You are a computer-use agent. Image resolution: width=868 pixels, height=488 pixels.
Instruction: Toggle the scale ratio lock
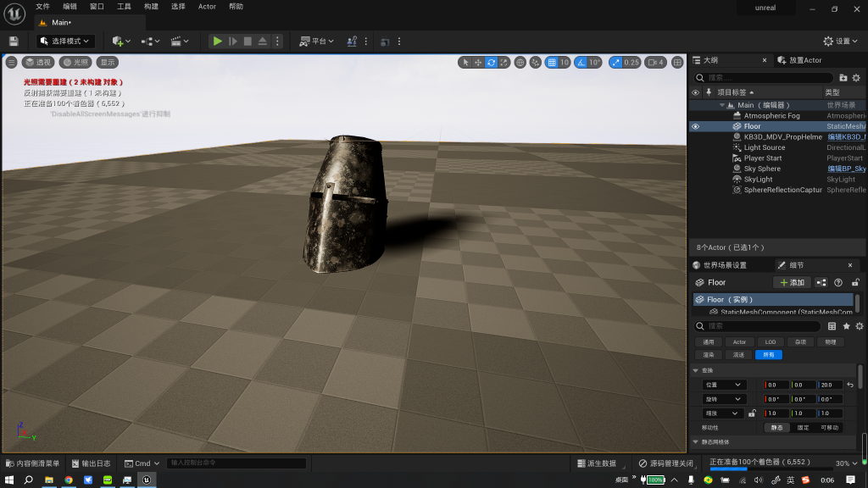pos(752,413)
